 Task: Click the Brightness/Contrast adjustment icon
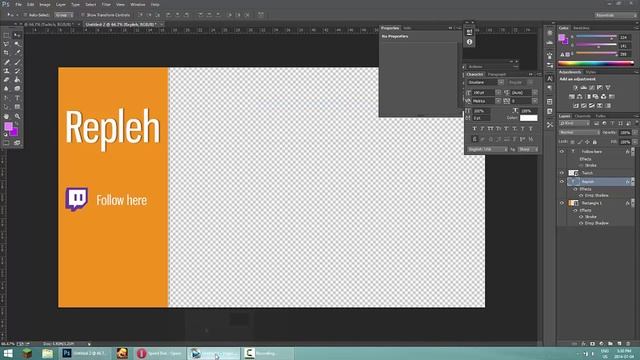coord(575,87)
